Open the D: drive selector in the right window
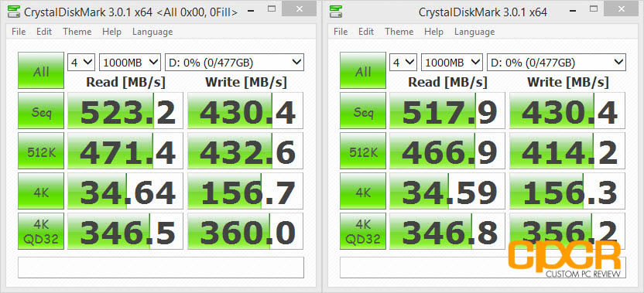The width and height of the screenshot is (644, 293). [x=557, y=63]
